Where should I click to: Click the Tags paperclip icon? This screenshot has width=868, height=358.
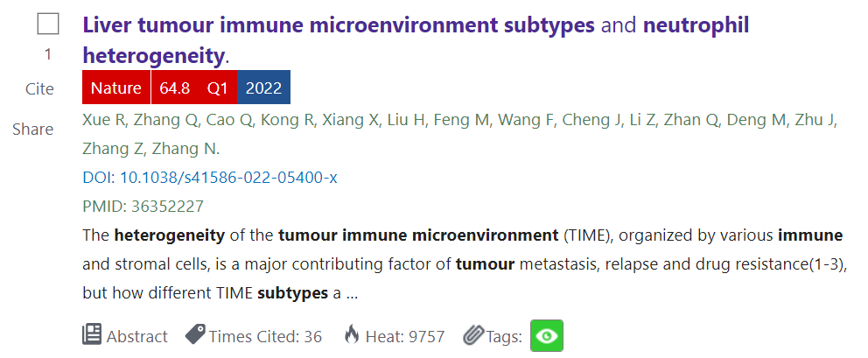pos(473,335)
